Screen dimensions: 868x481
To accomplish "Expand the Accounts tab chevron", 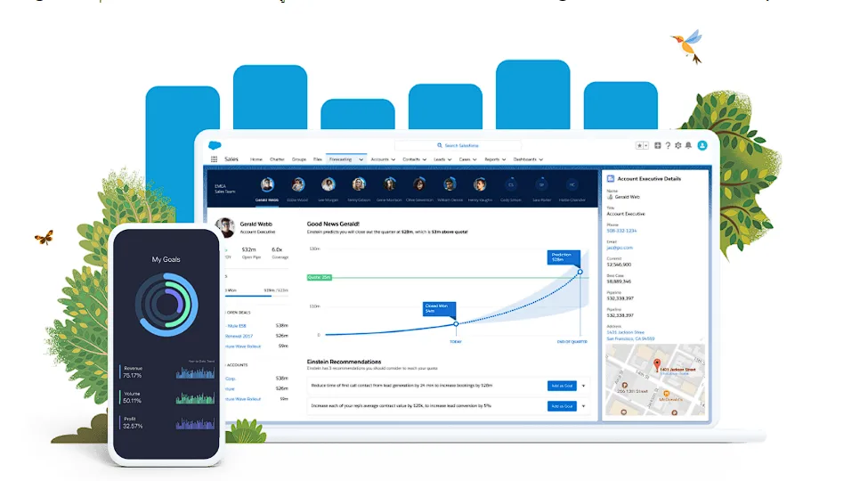I will [393, 159].
